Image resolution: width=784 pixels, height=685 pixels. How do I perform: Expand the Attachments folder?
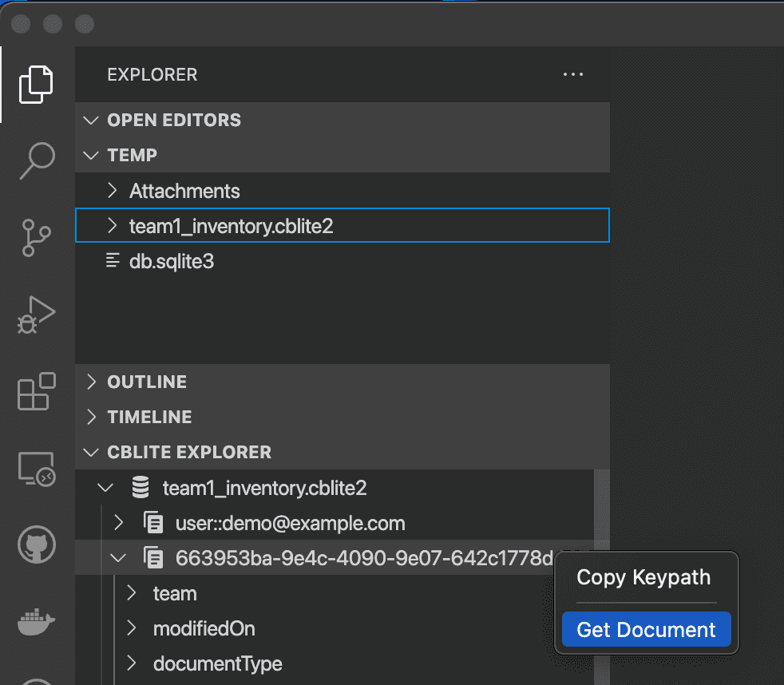113,190
